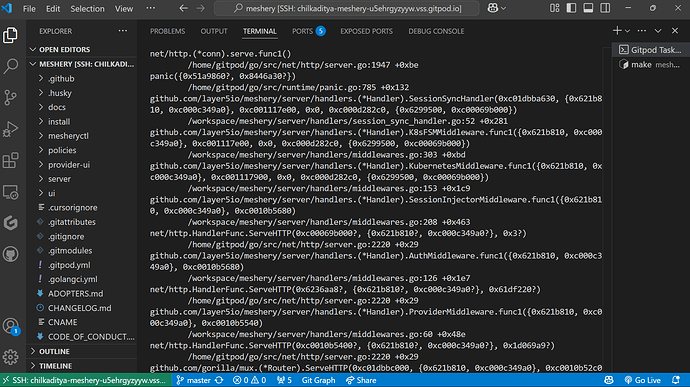Open the Manage settings gear
The width and height of the screenshot is (690, 387).
[11, 357]
